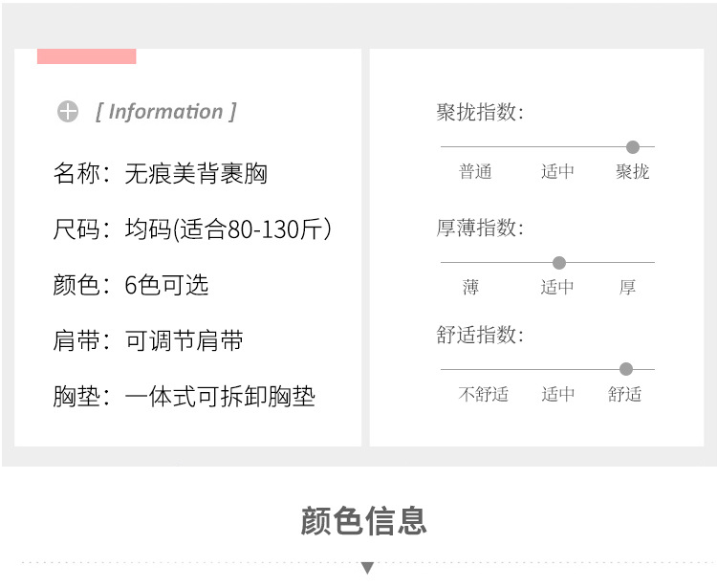Click the product name 无痕美背裹胸
This screenshot has height=588, width=717.
tap(196, 174)
